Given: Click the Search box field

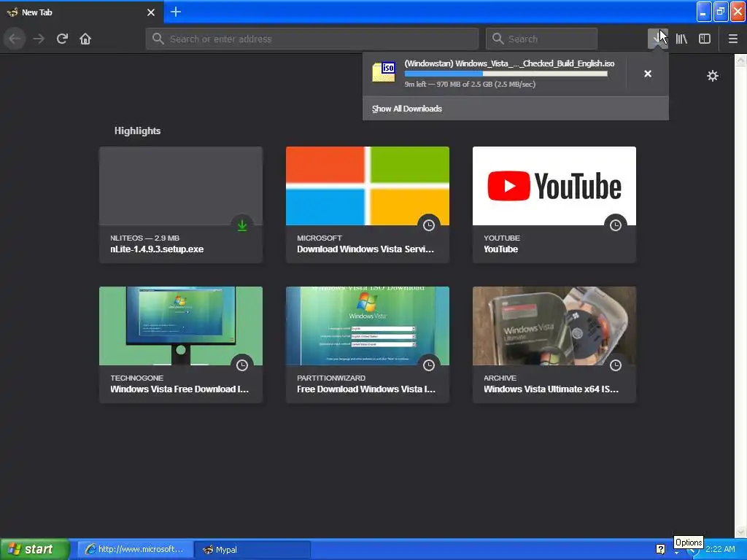Looking at the screenshot, I should (x=541, y=39).
